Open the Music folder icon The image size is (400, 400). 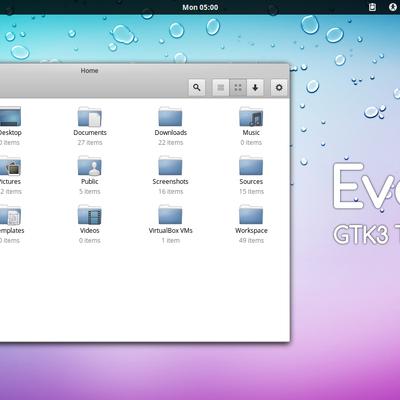coord(251,117)
